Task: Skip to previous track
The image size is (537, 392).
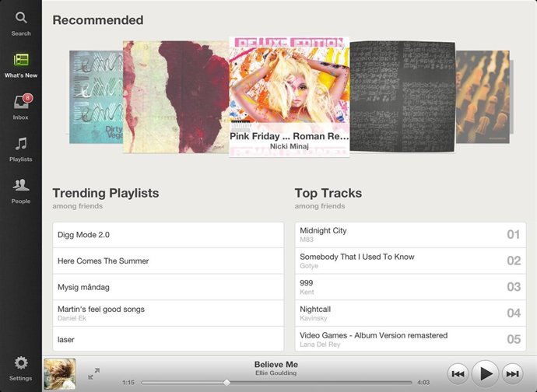Action: (458, 374)
